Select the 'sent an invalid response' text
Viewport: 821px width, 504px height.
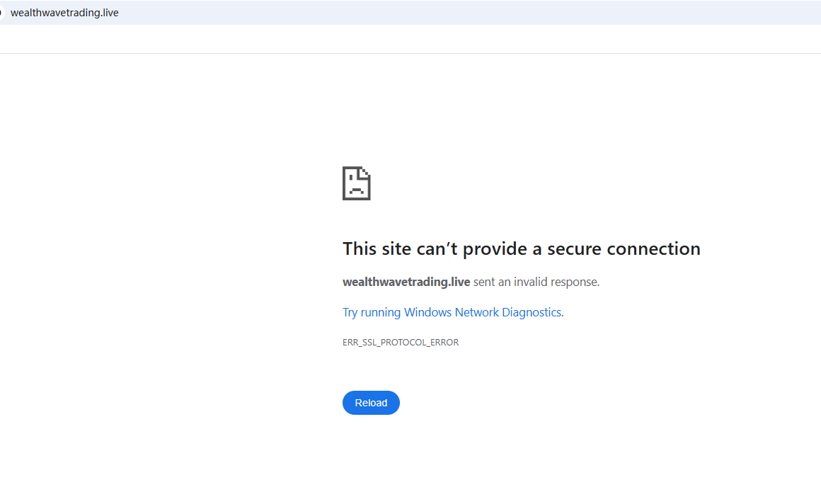pos(536,282)
